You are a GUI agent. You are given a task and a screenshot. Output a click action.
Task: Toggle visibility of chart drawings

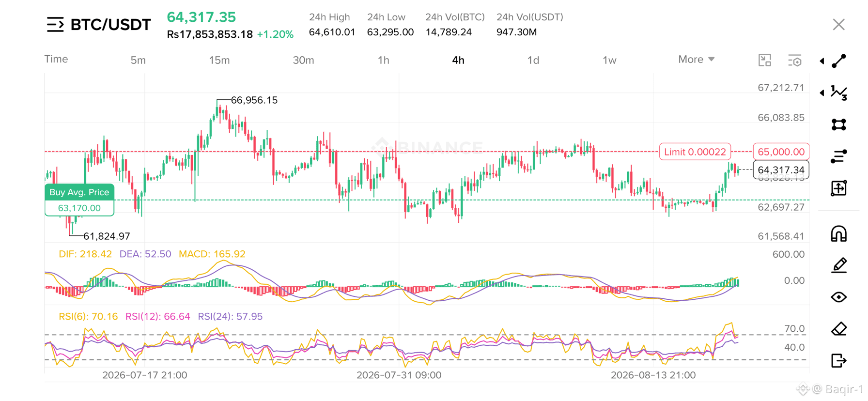839,297
